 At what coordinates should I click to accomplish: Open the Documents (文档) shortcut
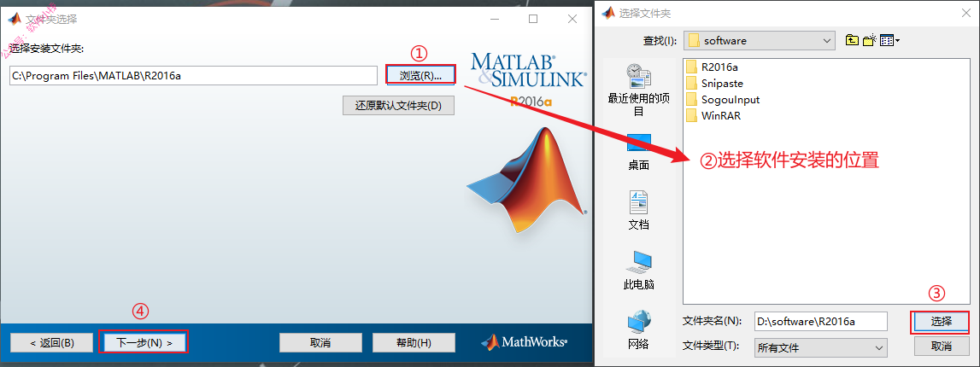pos(639,210)
